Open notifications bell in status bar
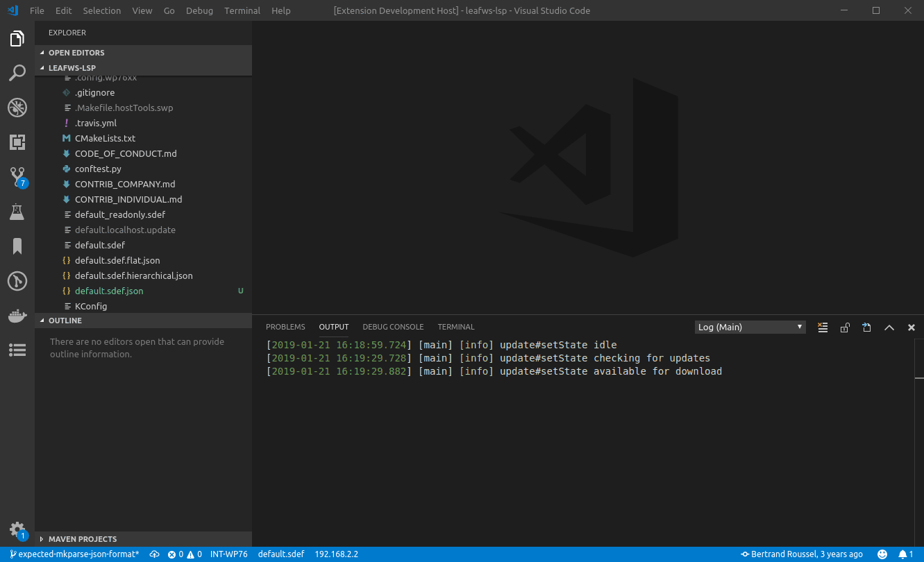This screenshot has height=562, width=924. tap(906, 554)
